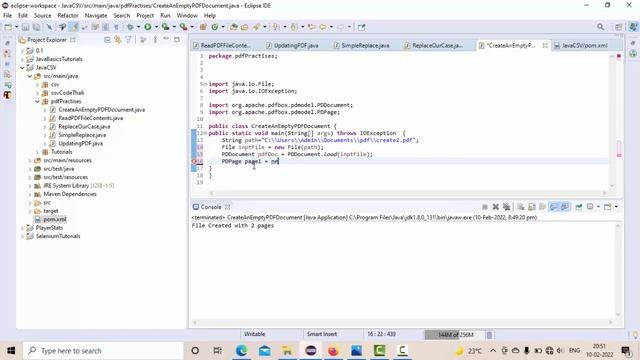Click the New Java Class green icon

[x=214, y=27]
